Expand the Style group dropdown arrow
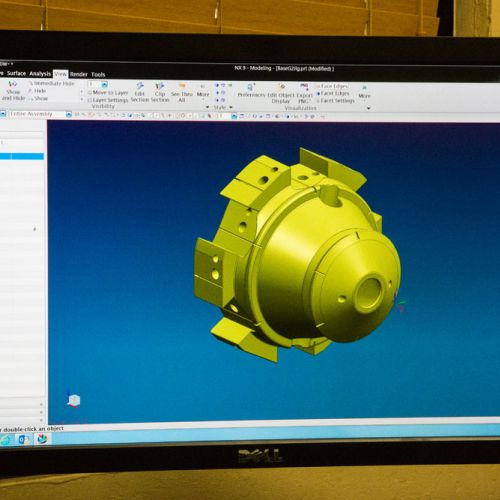 (x=231, y=107)
